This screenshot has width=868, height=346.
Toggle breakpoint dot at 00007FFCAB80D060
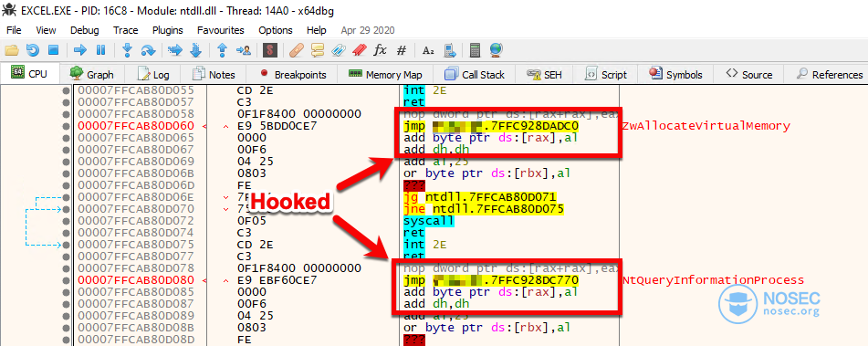67,126
